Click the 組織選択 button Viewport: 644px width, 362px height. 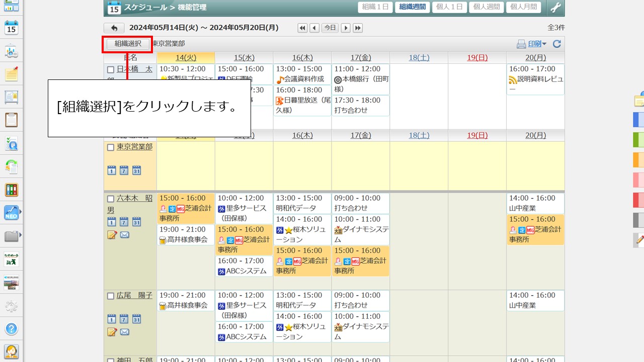tap(128, 44)
